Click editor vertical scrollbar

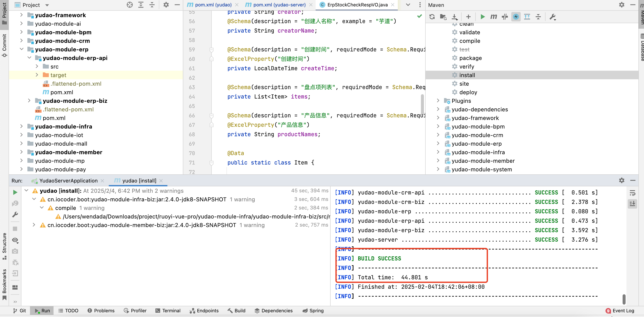click(422, 105)
